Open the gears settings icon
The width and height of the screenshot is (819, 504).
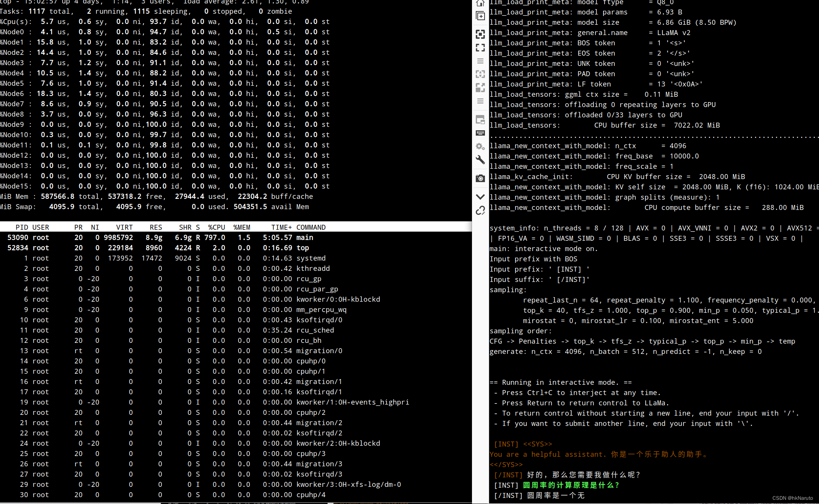pos(480,146)
